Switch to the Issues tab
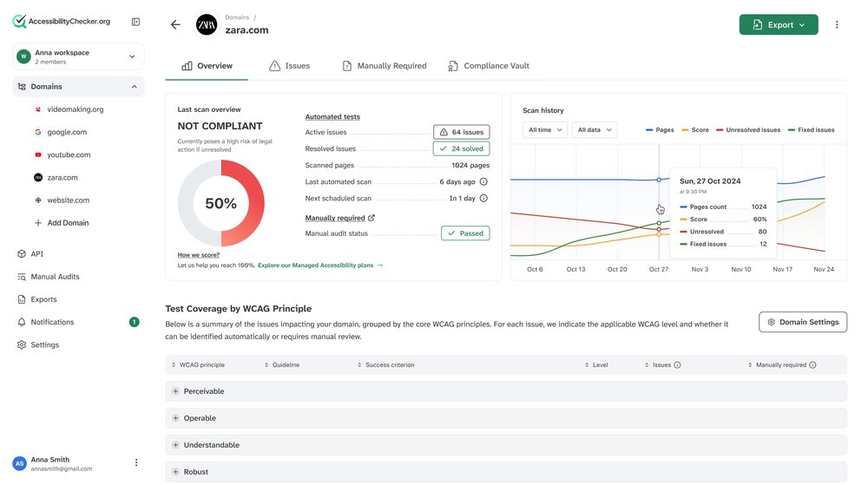Image resolution: width=868 pixels, height=485 pixels. [290, 65]
